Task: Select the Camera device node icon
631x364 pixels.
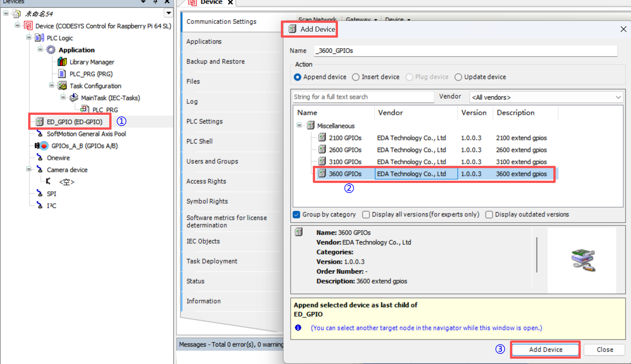Action: click(40, 170)
